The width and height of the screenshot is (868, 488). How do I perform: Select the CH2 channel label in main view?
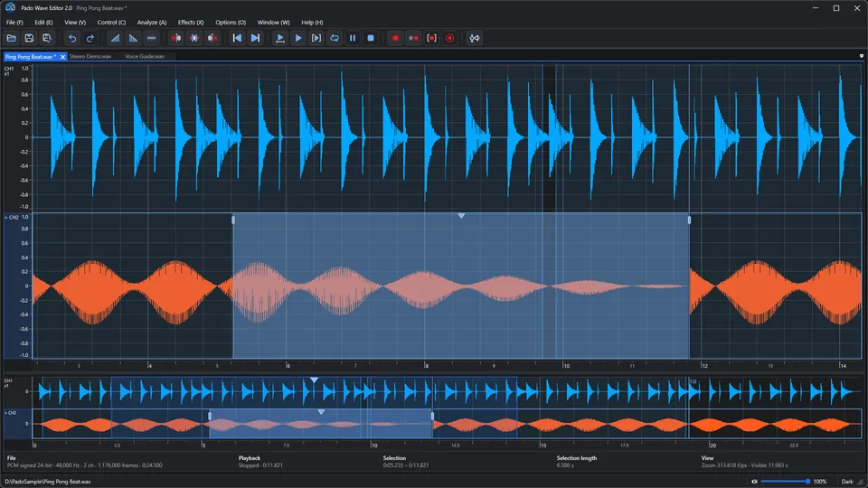click(x=14, y=218)
